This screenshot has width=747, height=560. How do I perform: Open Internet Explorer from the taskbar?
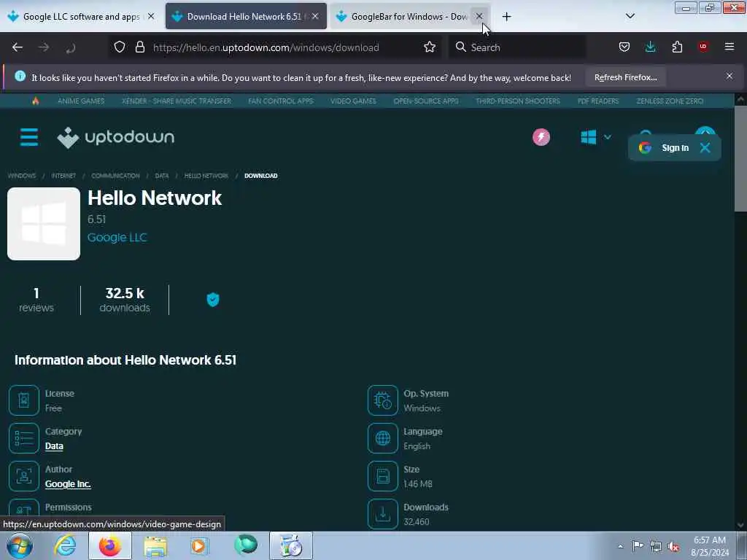65,545
